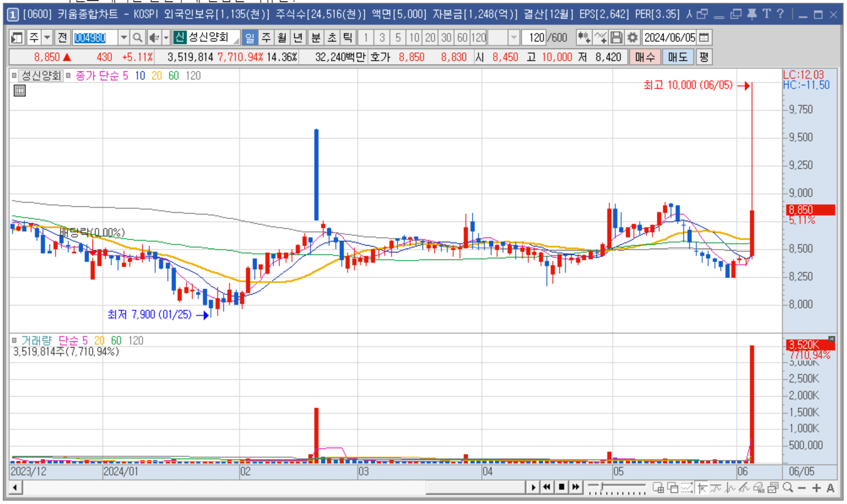The height and width of the screenshot is (504, 847).
Task: Click the 평 button beside 매도
Action: pos(704,57)
